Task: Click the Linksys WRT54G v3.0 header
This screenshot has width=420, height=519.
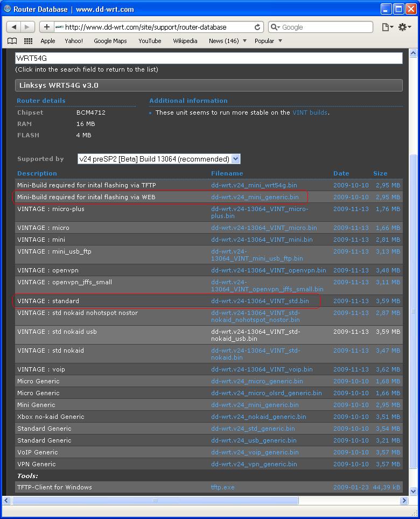Action: pyautogui.click(x=209, y=86)
